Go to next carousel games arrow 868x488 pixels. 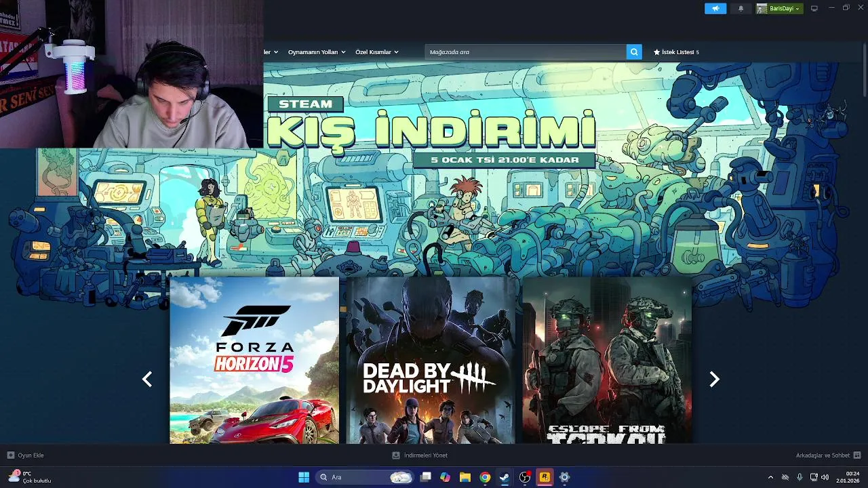[x=713, y=380]
